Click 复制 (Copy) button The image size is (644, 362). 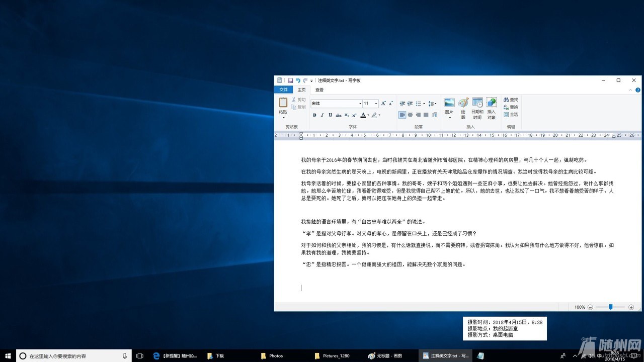pyautogui.click(x=298, y=107)
